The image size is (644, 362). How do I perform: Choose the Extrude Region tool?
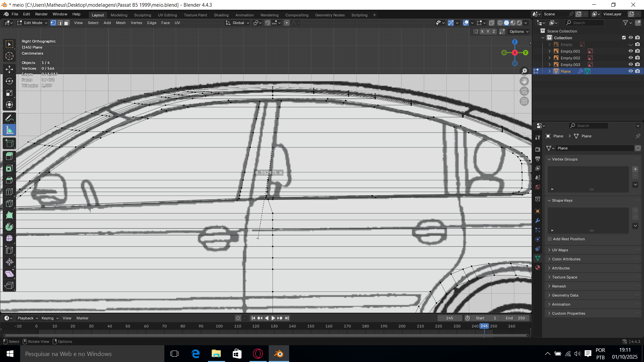9,156
